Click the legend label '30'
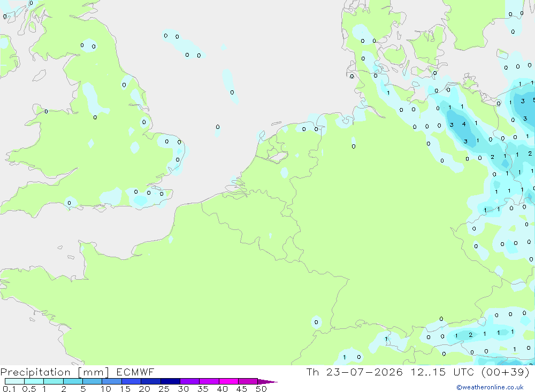535x392 pixels. 184,389
